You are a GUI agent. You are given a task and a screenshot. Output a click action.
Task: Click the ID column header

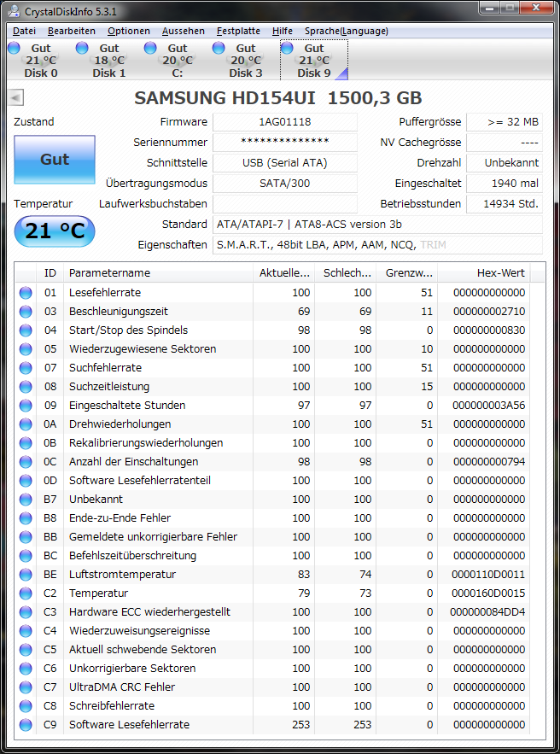coord(50,273)
